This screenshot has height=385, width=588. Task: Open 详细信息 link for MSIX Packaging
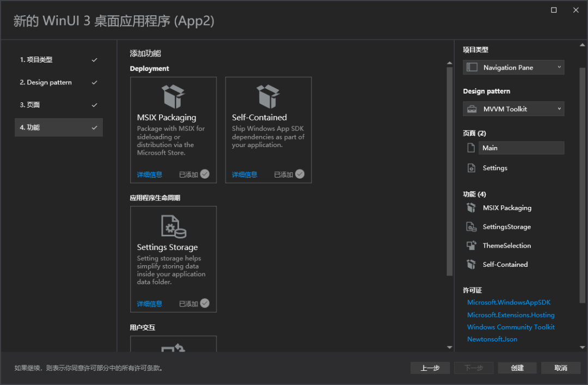coord(149,174)
